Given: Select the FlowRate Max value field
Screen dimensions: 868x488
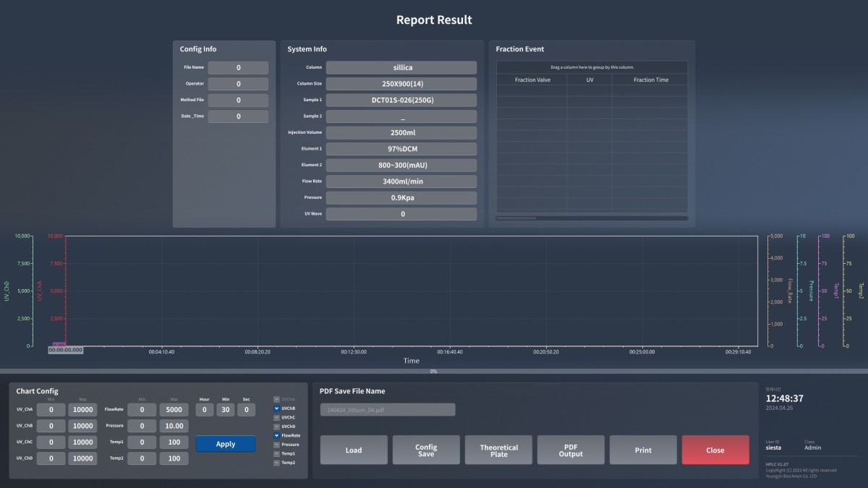Looking at the screenshot, I should tap(174, 410).
